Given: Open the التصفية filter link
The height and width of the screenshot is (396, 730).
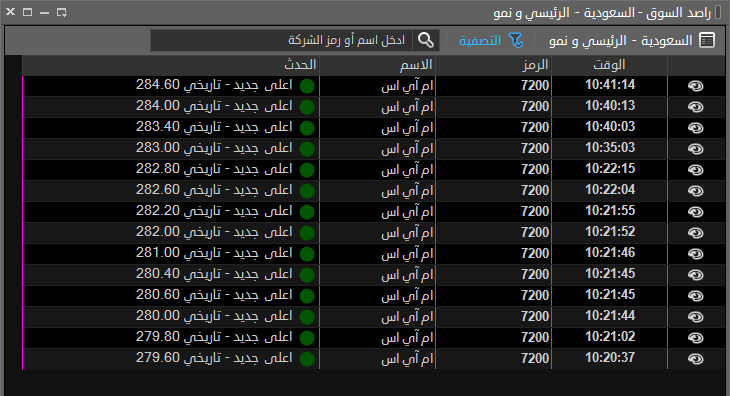Looking at the screenshot, I should click(480, 40).
